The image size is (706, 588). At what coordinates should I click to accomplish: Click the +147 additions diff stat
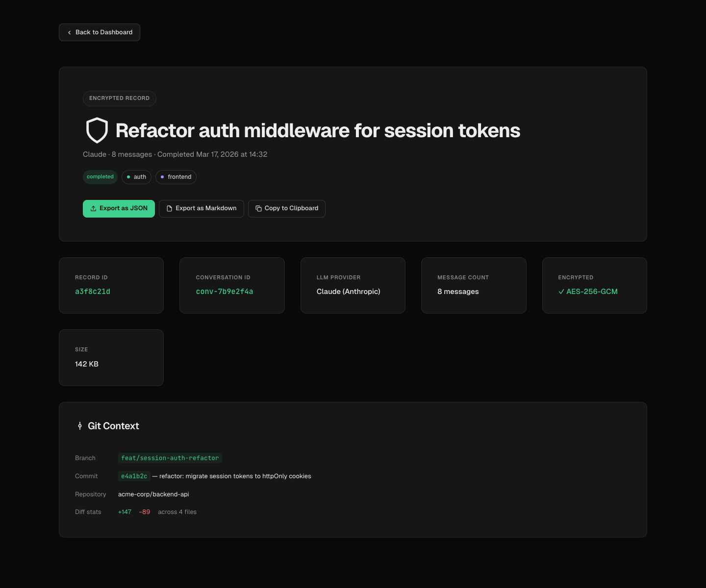click(125, 512)
